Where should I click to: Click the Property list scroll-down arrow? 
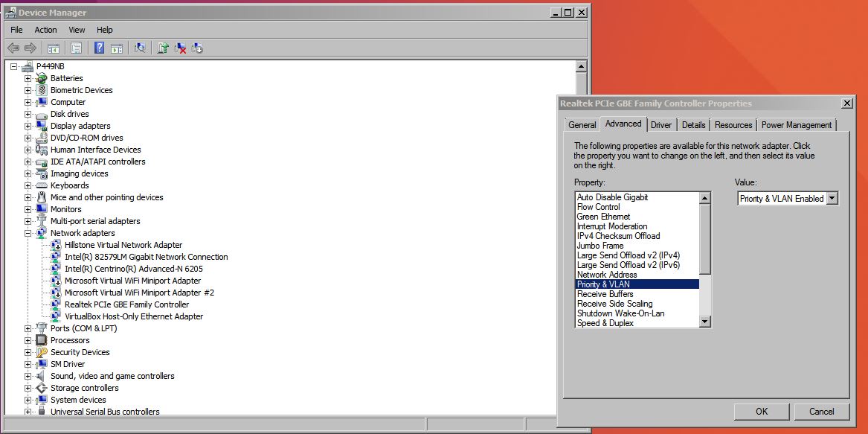704,322
